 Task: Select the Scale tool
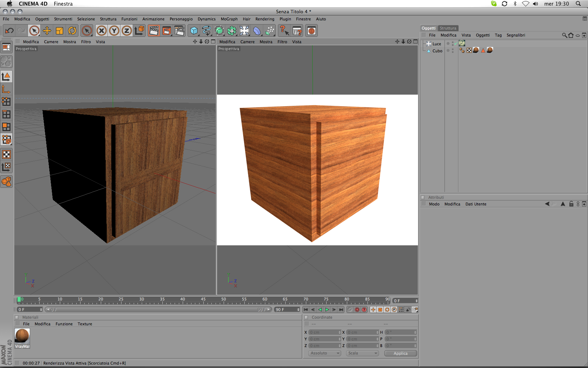coord(59,31)
